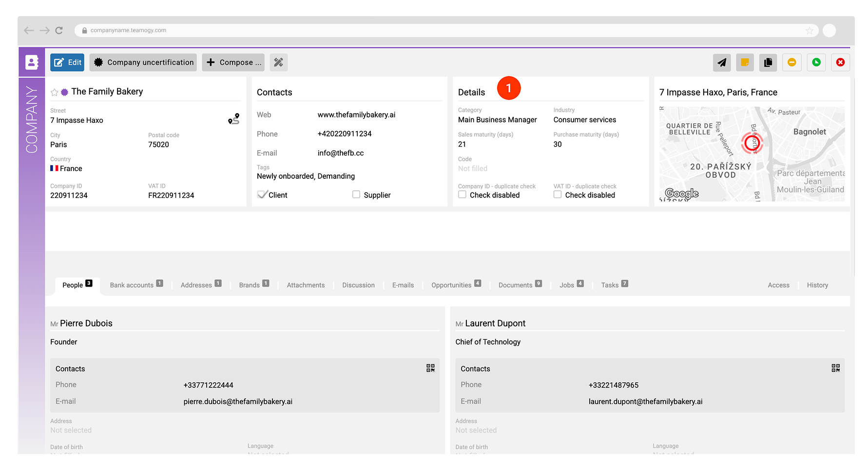Click the duplicate copy record icon

point(768,62)
